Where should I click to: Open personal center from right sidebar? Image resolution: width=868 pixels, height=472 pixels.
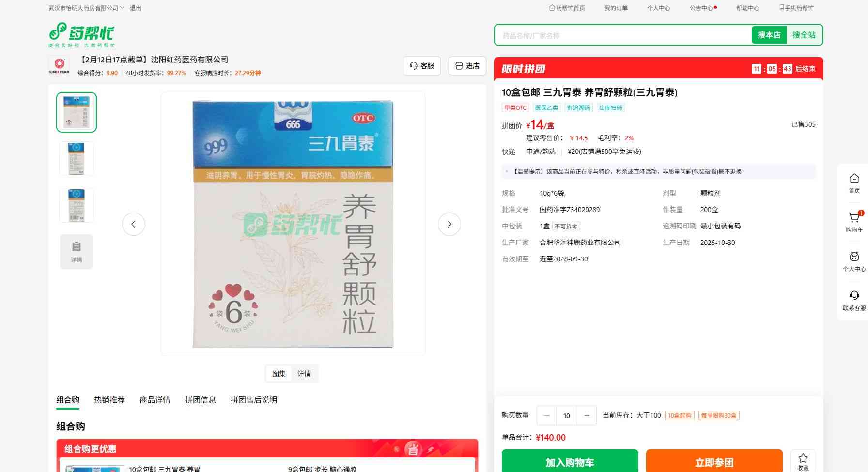click(854, 258)
